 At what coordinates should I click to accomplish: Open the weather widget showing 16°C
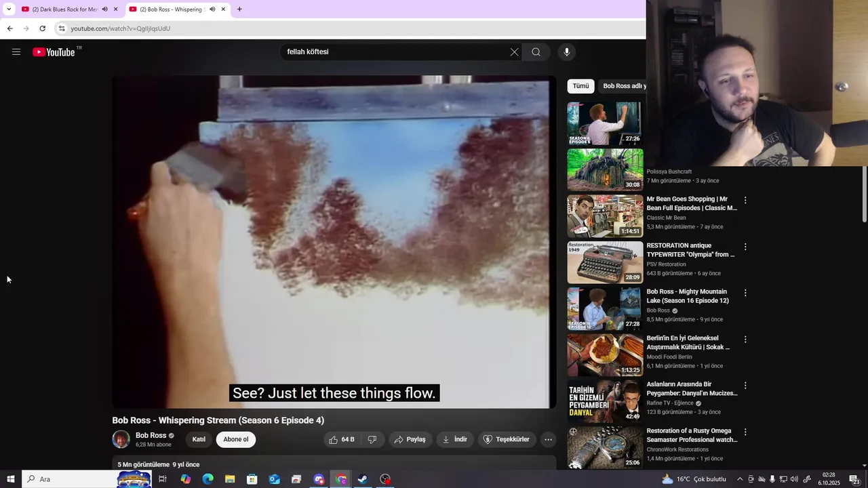click(x=694, y=479)
